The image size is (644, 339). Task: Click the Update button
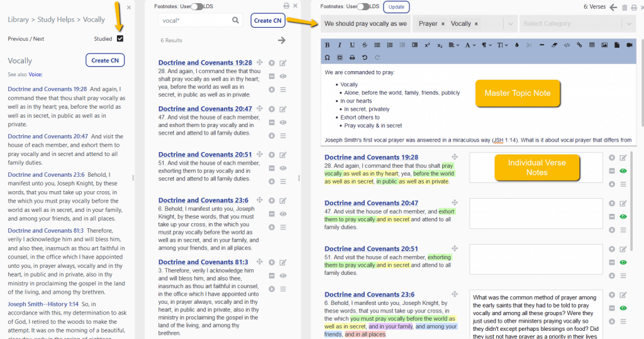coord(396,7)
